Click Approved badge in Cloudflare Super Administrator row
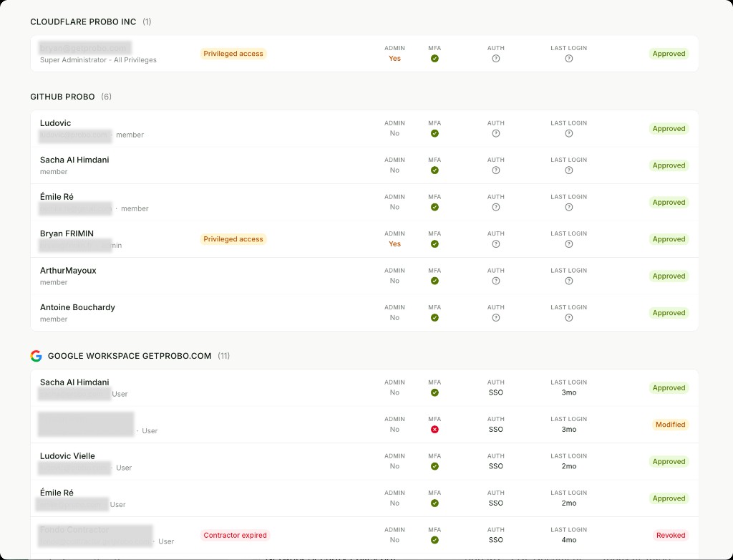 click(669, 54)
